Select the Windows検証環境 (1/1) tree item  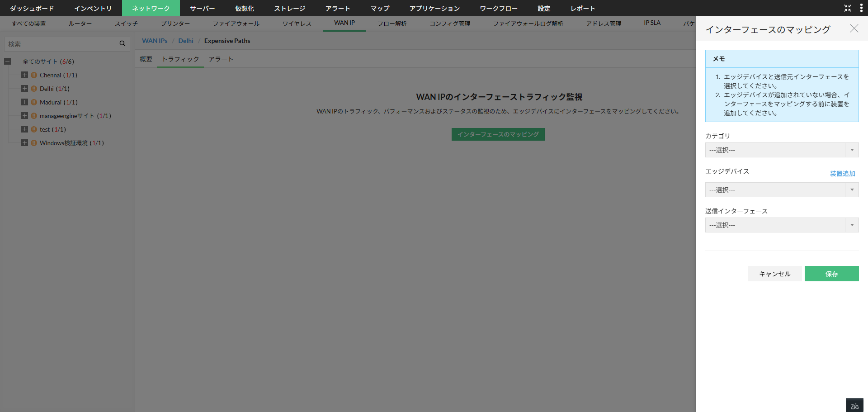(x=72, y=143)
